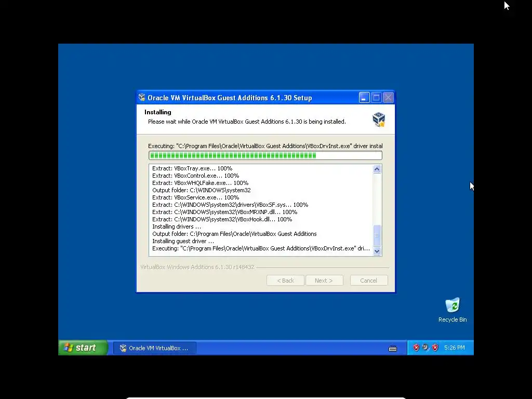The height and width of the screenshot is (399, 532).
Task: Click the Executing status line above progress bar
Action: 265,146
